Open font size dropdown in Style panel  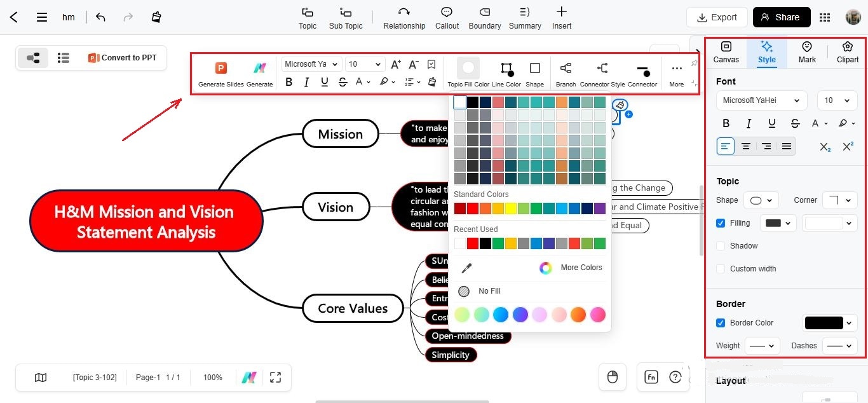point(837,100)
